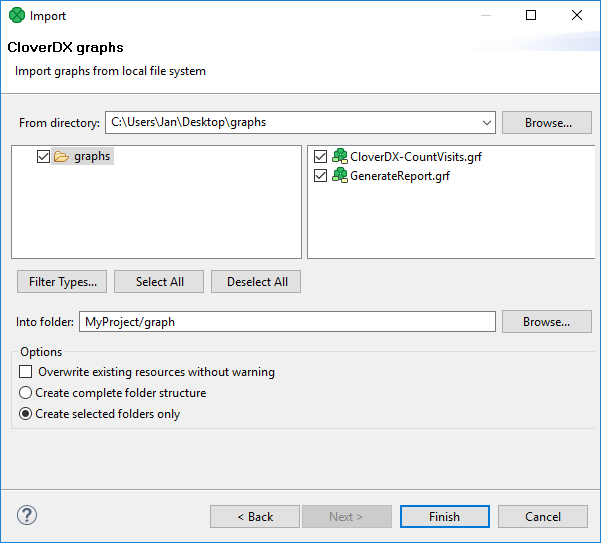Uncheck the GenerateReport.grf checkbox
This screenshot has height=543, width=601.
click(320, 176)
